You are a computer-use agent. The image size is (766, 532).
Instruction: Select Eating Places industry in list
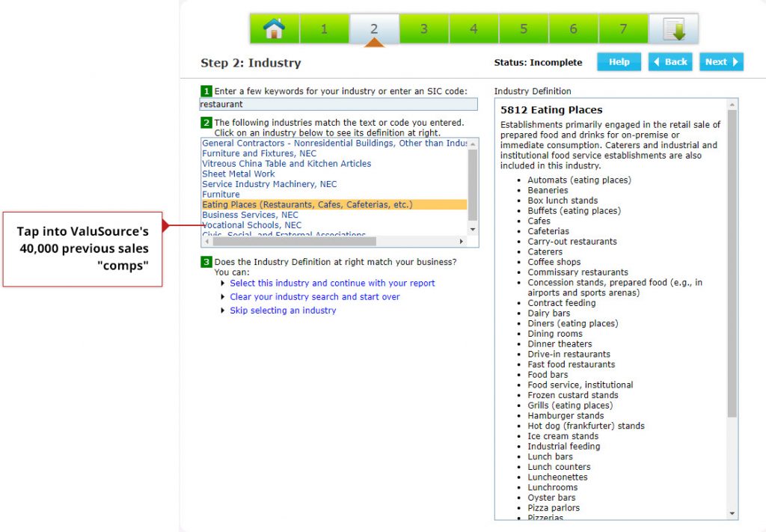[x=307, y=204]
